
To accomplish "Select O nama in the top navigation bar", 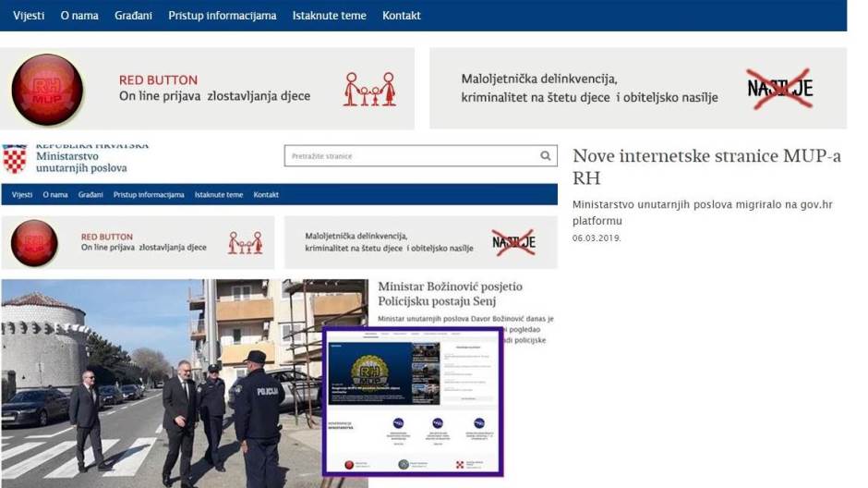I will point(79,16).
